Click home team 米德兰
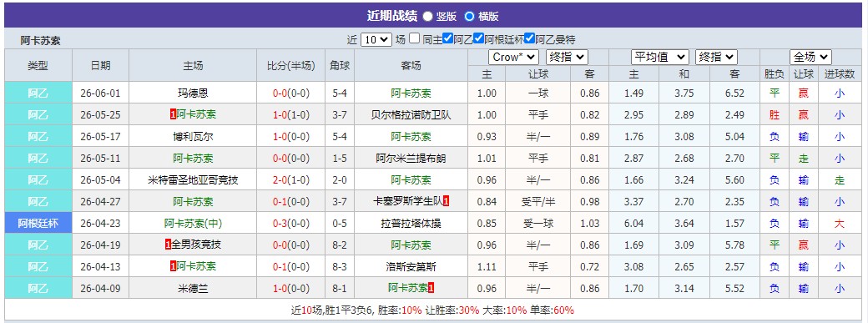This screenshot has width=868, height=323. click(193, 289)
